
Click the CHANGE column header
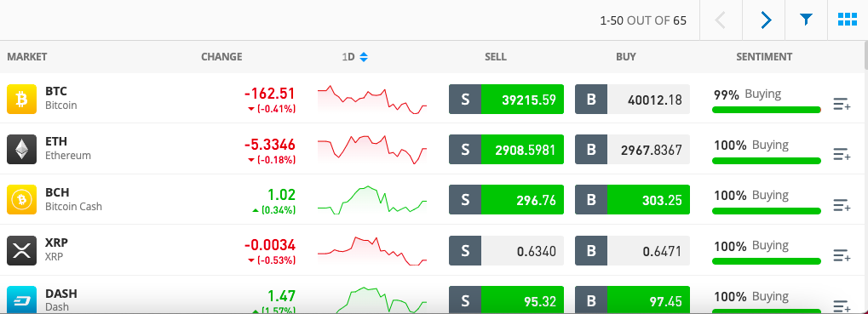221,56
